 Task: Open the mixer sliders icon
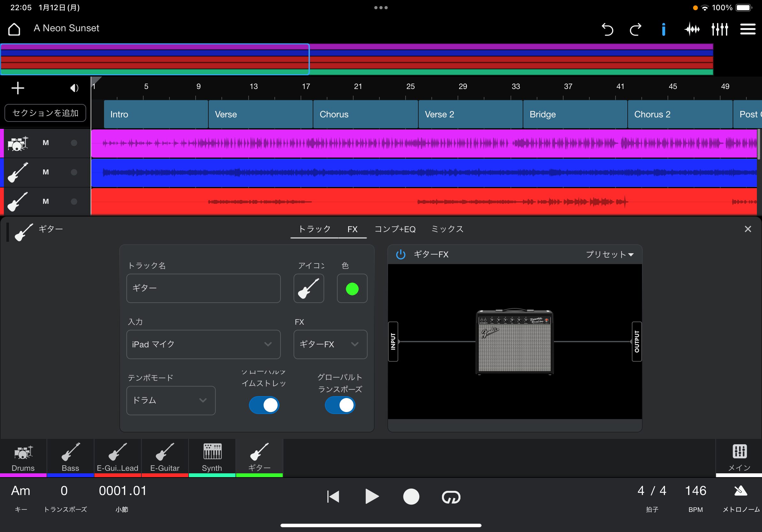click(x=720, y=29)
